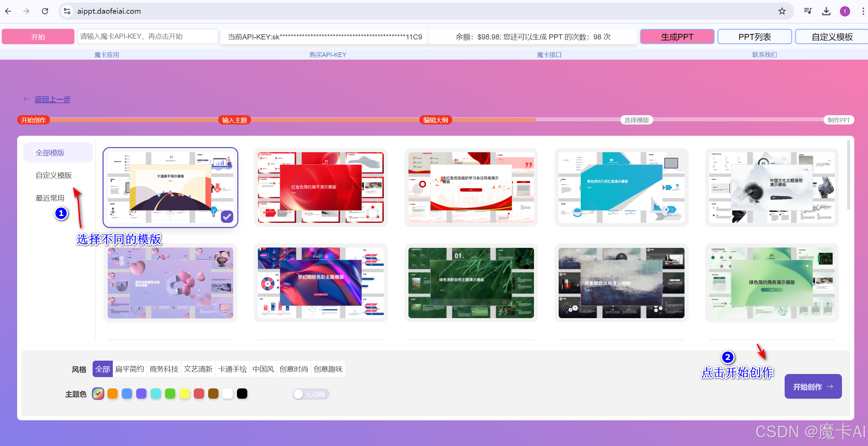Select the 绿色清新自然主题 template thumbnail
The height and width of the screenshot is (446, 868).
click(x=471, y=283)
